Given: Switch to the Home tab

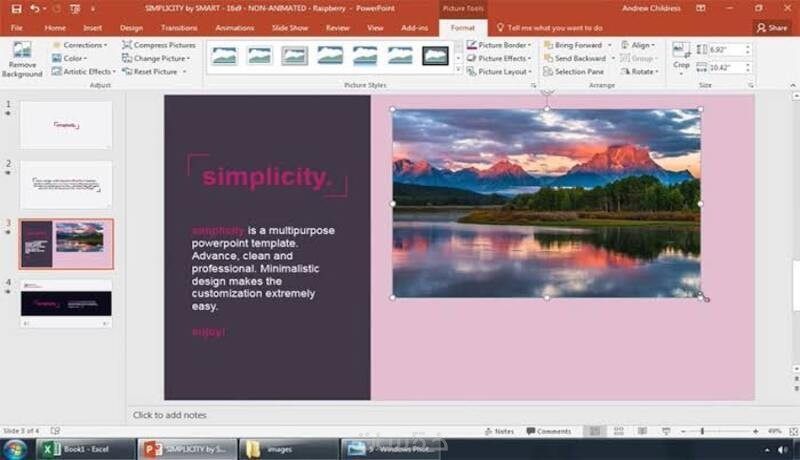Looking at the screenshot, I should (55, 28).
